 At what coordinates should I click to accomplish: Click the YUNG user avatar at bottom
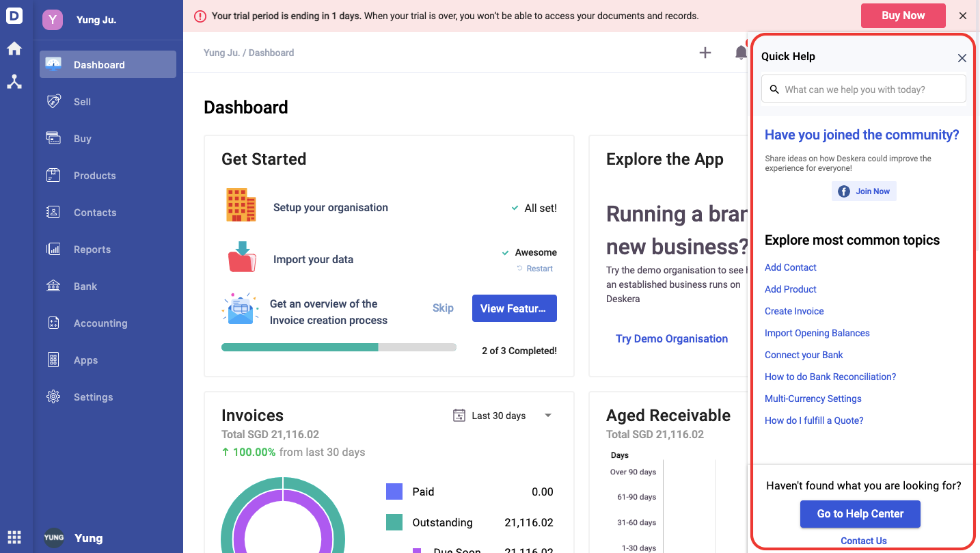pyautogui.click(x=54, y=537)
